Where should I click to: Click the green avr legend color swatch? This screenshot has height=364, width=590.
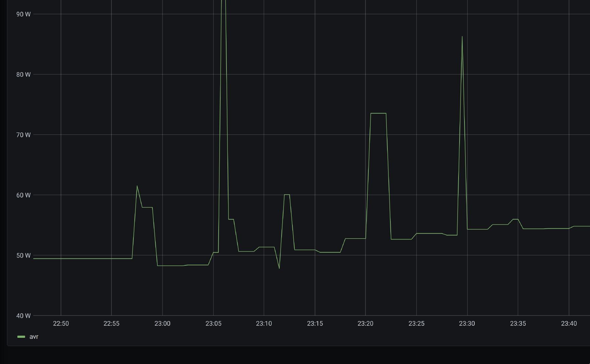click(x=21, y=337)
